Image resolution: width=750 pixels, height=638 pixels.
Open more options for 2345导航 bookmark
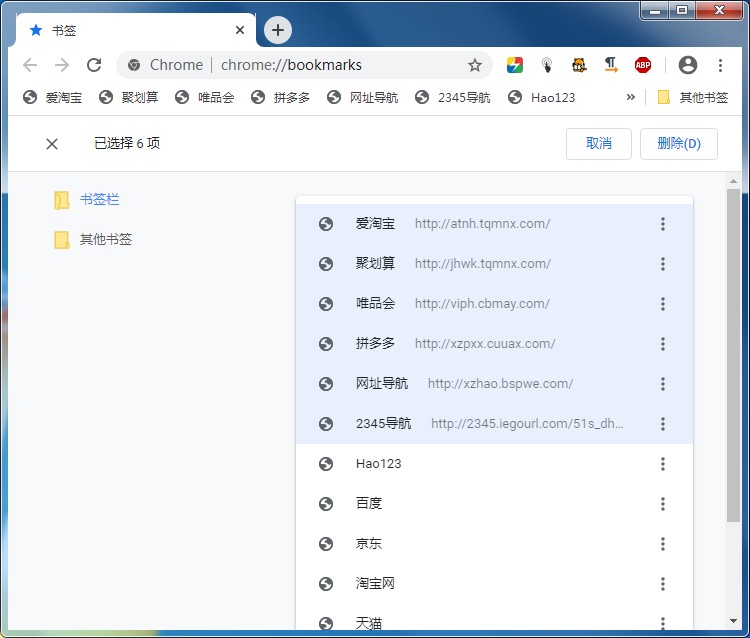tap(662, 424)
